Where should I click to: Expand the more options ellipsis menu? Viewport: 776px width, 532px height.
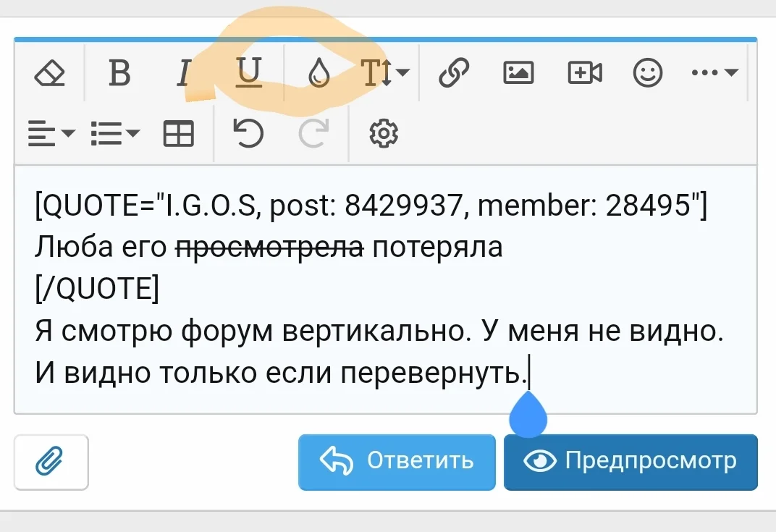[x=714, y=73]
